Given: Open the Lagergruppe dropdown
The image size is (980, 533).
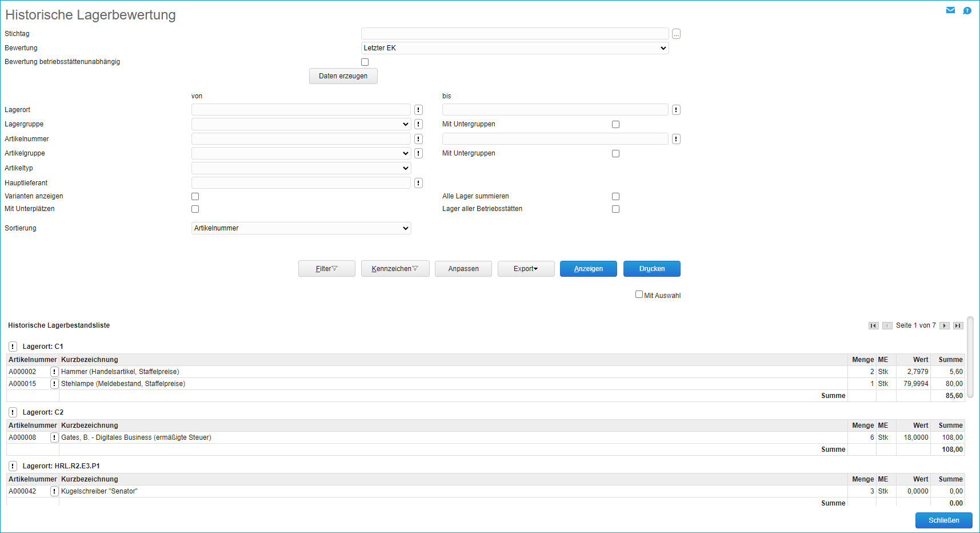Looking at the screenshot, I should (x=301, y=124).
